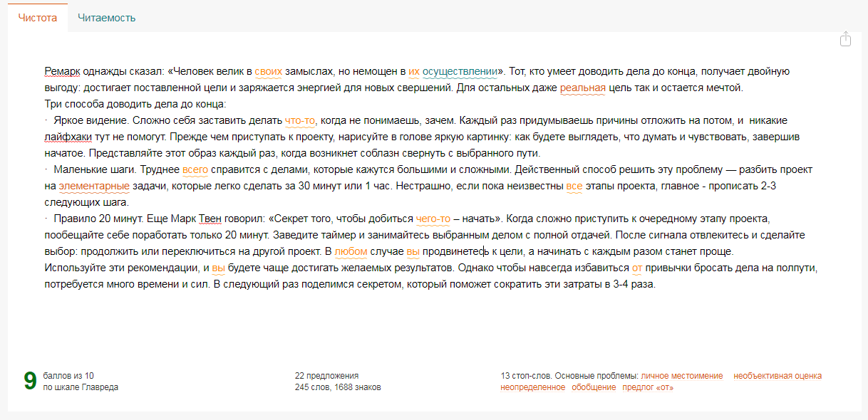Click «по шкале Главреда» text
This screenshot has width=868, height=420.
[81, 387]
